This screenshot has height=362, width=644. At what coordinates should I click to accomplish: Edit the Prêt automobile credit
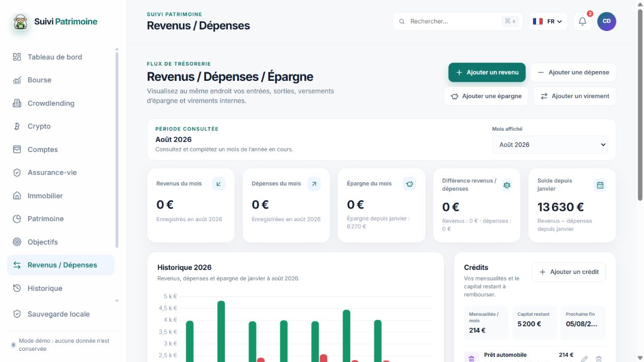point(584,359)
